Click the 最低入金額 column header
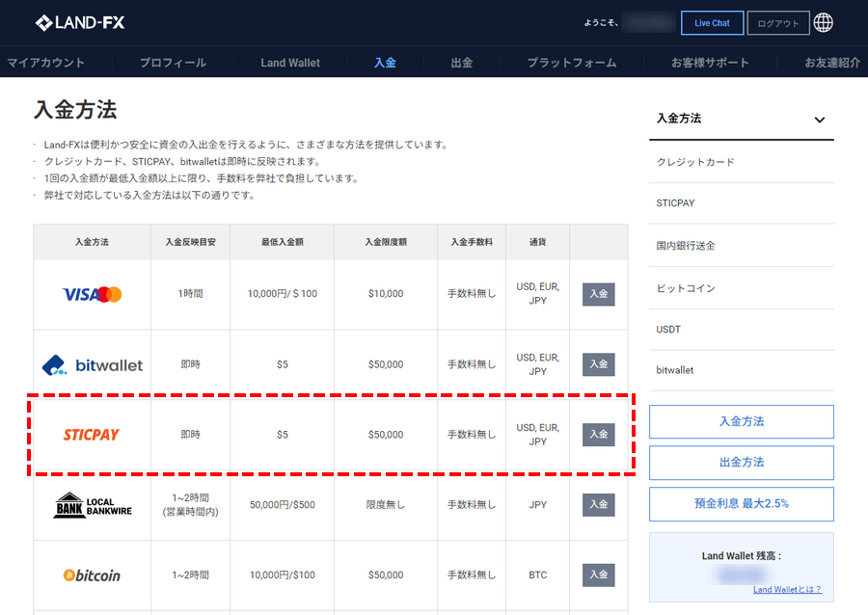The width and height of the screenshot is (868, 615). click(283, 242)
